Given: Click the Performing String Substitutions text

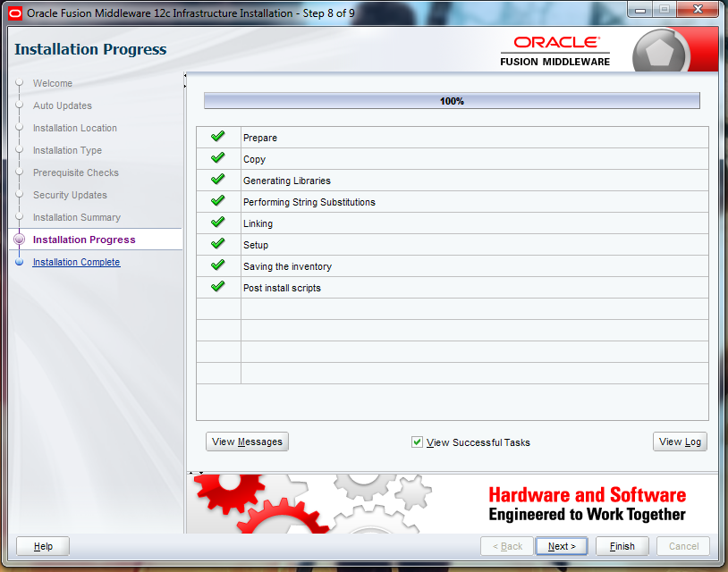Looking at the screenshot, I should [x=309, y=202].
